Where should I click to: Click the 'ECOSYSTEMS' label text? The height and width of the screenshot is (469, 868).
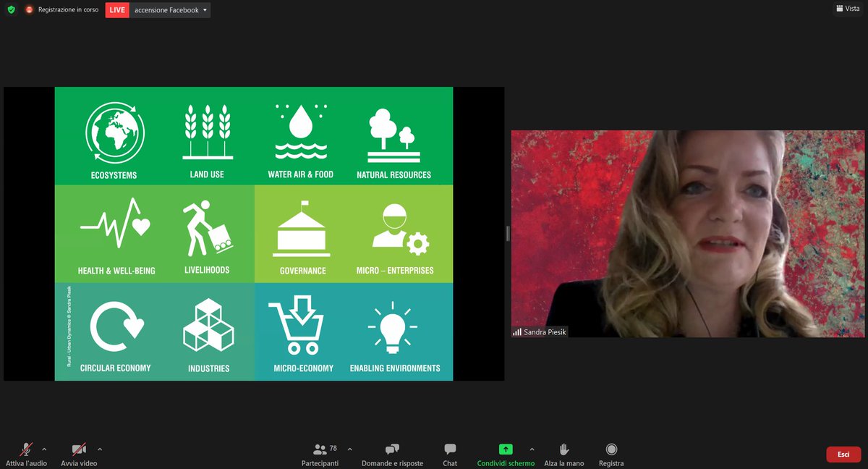coord(114,175)
